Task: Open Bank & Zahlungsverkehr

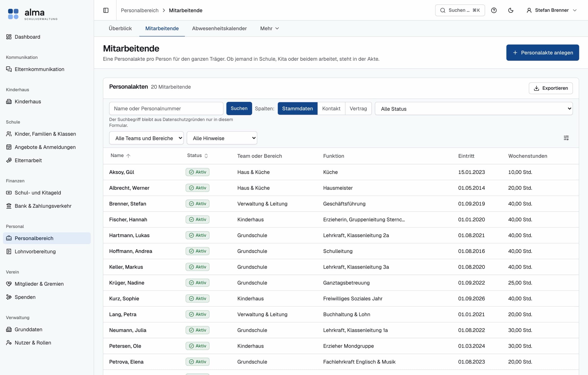Action: [x=47, y=206]
